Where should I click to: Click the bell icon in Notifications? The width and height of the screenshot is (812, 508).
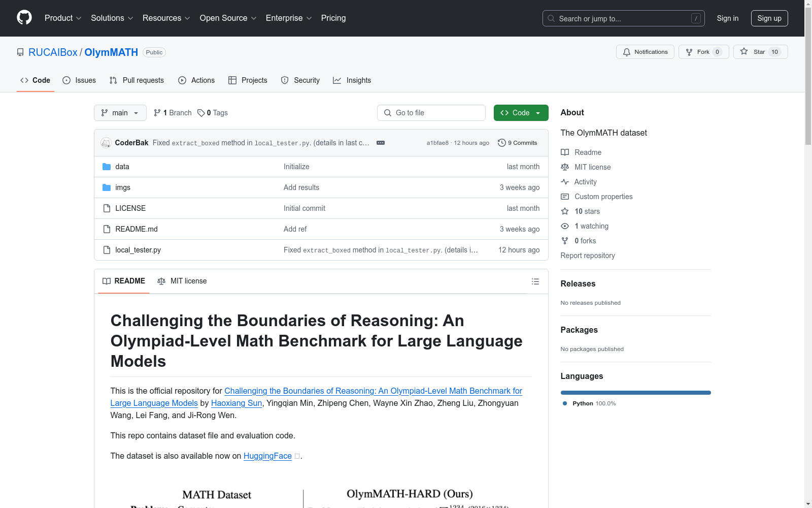click(x=627, y=52)
